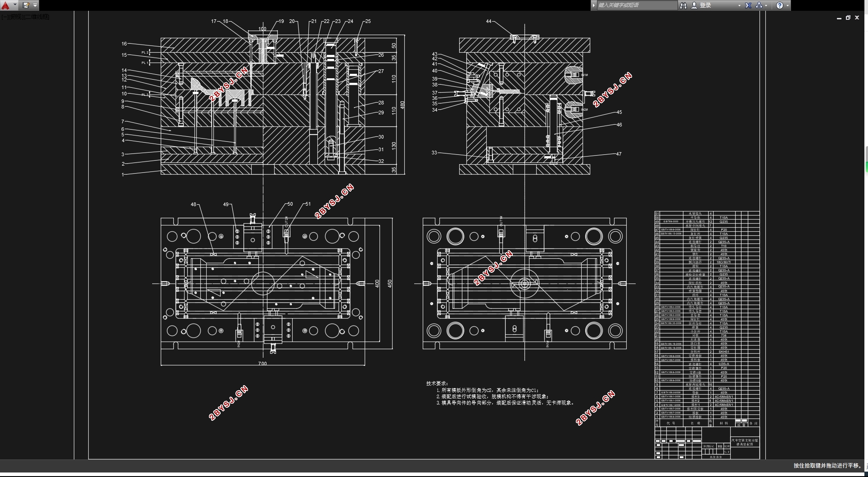
Task: Click balloon number 1 label
Action: (x=122, y=175)
